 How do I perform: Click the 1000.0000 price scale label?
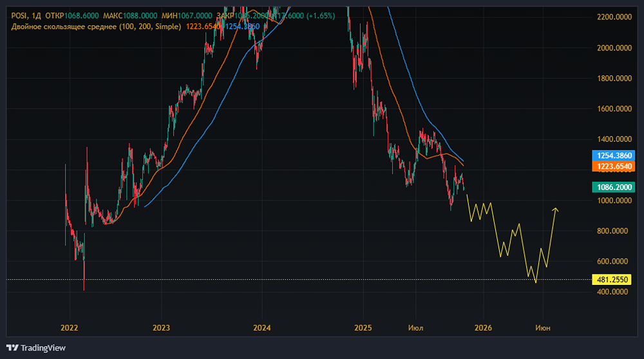coord(614,200)
